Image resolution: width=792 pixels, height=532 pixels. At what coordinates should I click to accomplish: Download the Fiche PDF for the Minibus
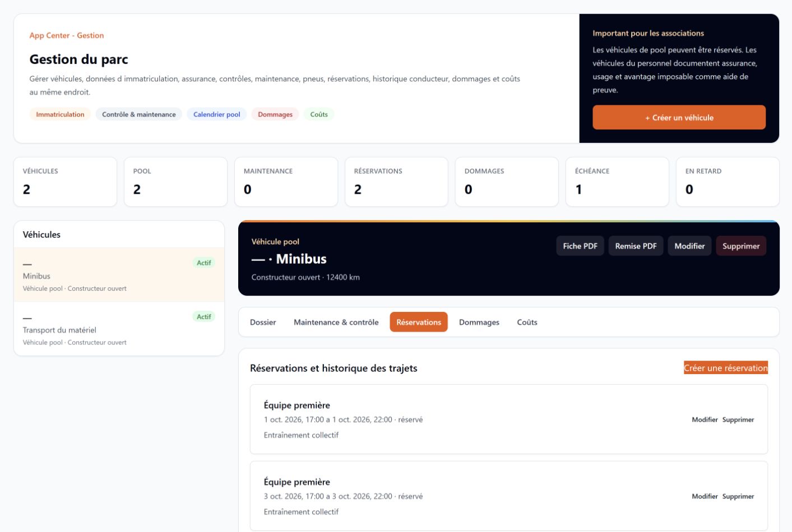(x=580, y=246)
